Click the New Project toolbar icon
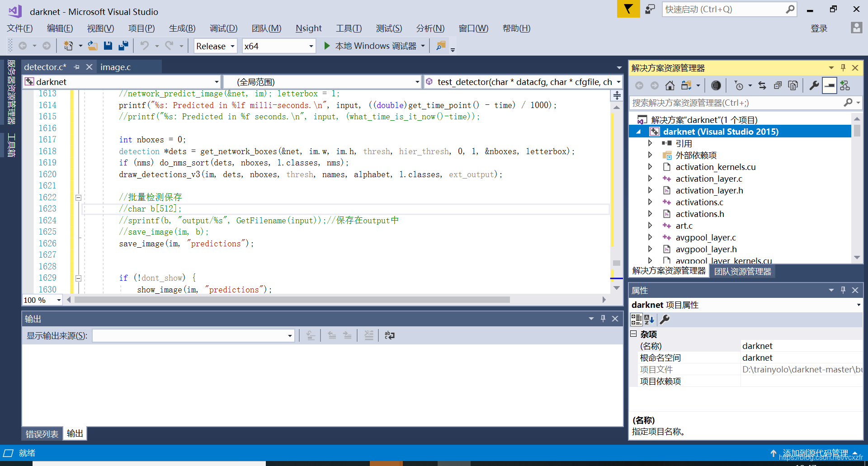The image size is (868, 466). pyautogui.click(x=68, y=46)
